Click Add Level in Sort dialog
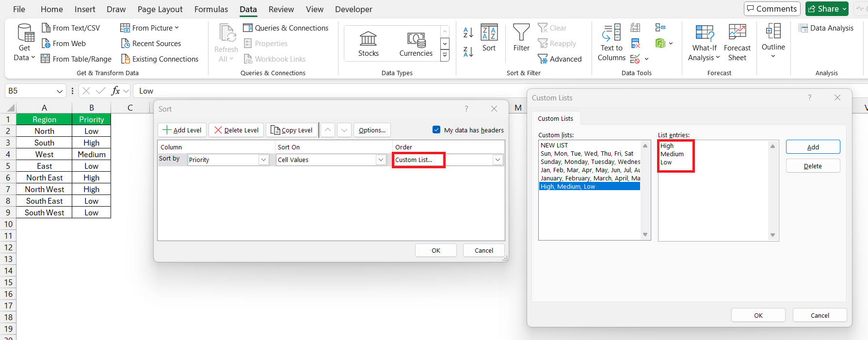 coord(182,130)
